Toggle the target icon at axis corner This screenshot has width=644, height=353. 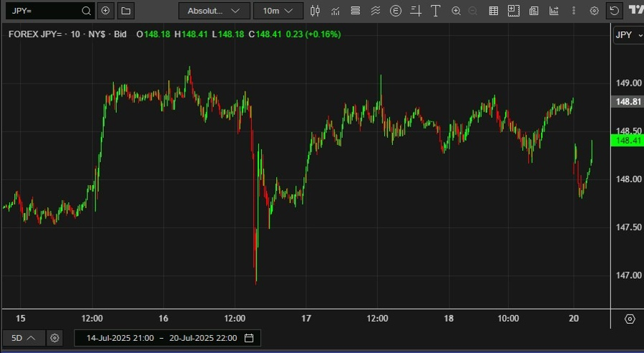pos(630,319)
